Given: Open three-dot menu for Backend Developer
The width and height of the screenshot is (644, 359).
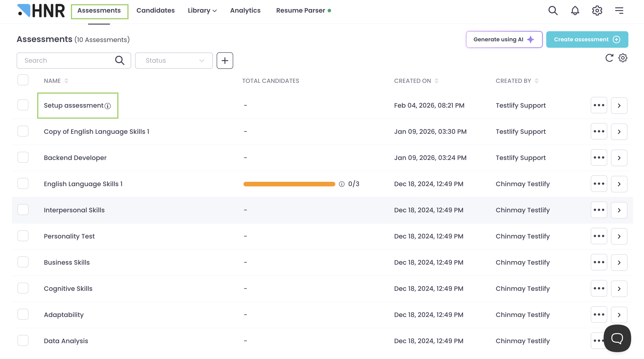Looking at the screenshot, I should [x=599, y=158].
